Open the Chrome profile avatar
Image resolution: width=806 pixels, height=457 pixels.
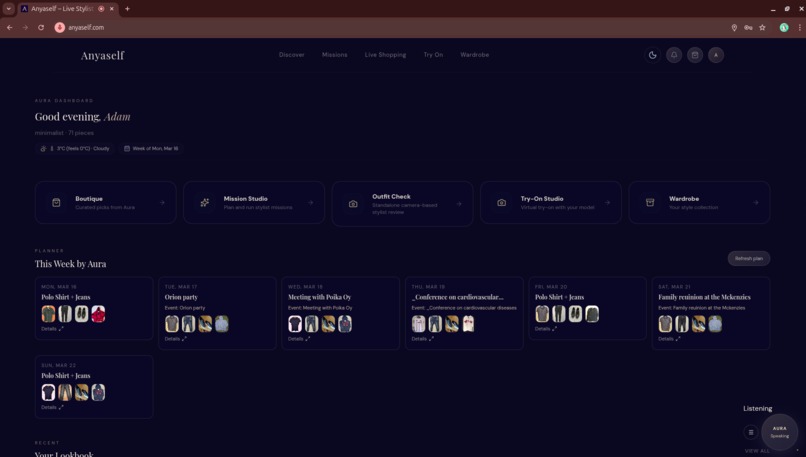(784, 28)
